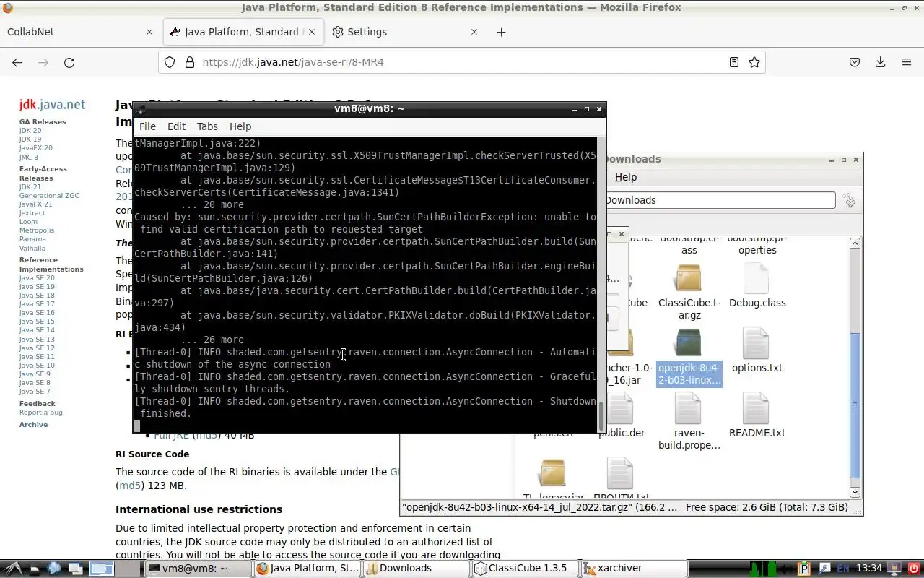
Task: Activate xarchiver taskbar button
Action: point(635,569)
